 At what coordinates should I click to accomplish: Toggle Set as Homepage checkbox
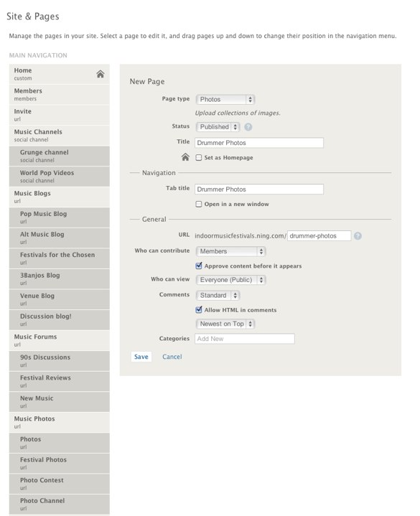[198, 158]
